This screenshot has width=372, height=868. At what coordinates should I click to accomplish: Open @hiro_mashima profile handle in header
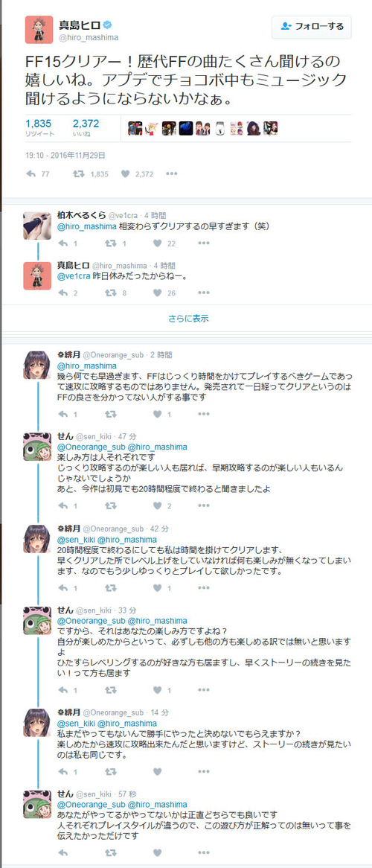pos(89,37)
